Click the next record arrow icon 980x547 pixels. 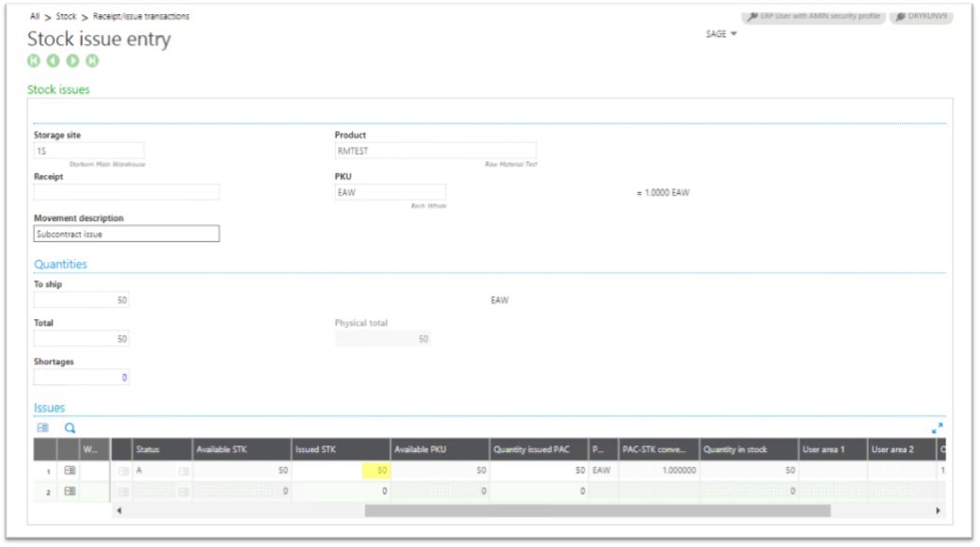(72, 61)
